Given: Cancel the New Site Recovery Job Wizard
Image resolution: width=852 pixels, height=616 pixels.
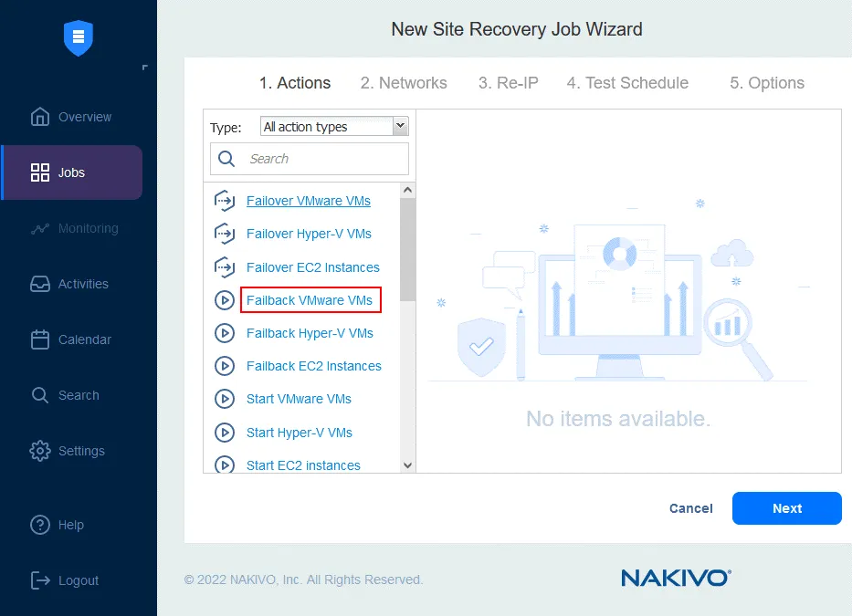Looking at the screenshot, I should (691, 508).
